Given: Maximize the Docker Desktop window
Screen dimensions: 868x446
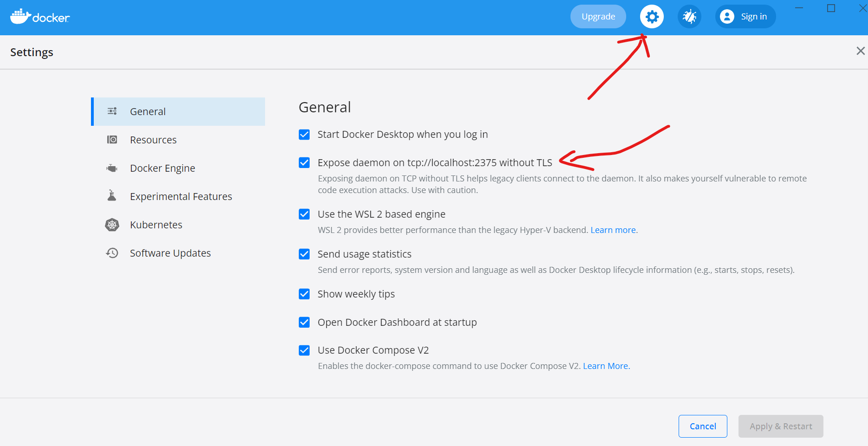Looking at the screenshot, I should point(831,8).
